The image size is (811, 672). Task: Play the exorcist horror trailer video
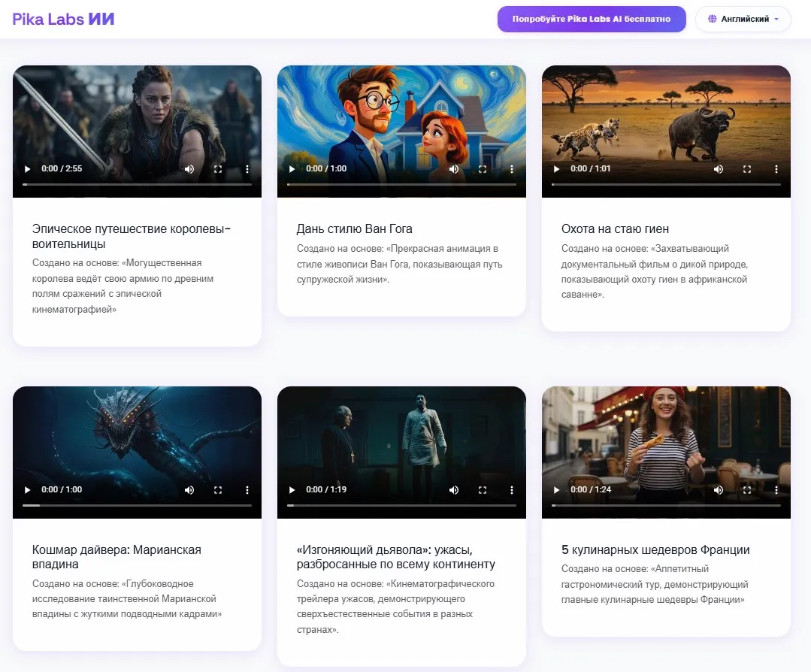tap(292, 490)
